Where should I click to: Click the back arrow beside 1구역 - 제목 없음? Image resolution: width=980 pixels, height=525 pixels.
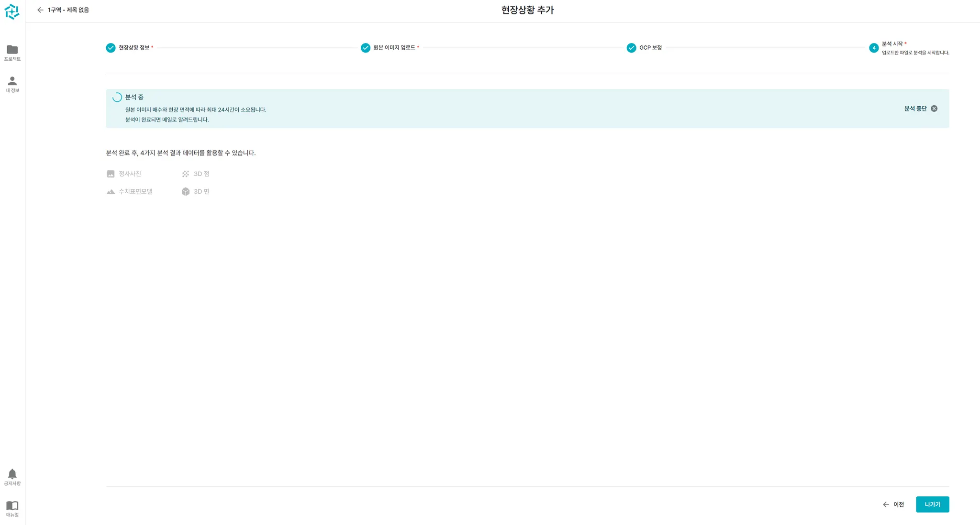click(x=40, y=10)
